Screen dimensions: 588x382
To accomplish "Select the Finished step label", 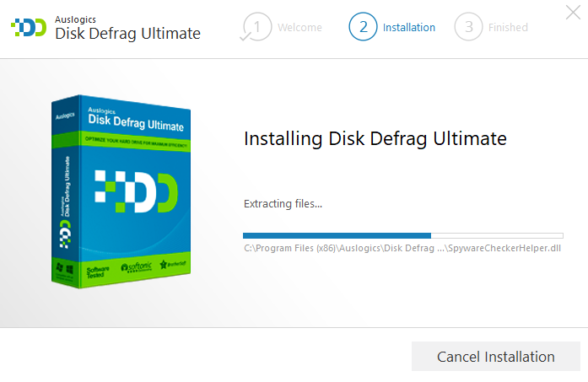I will pyautogui.click(x=508, y=28).
